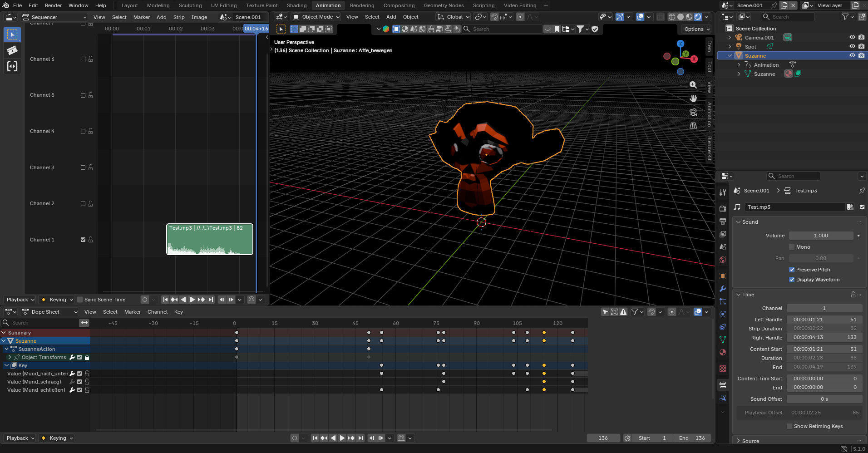
Task: Collapse the Sound panel
Action: coord(739,222)
